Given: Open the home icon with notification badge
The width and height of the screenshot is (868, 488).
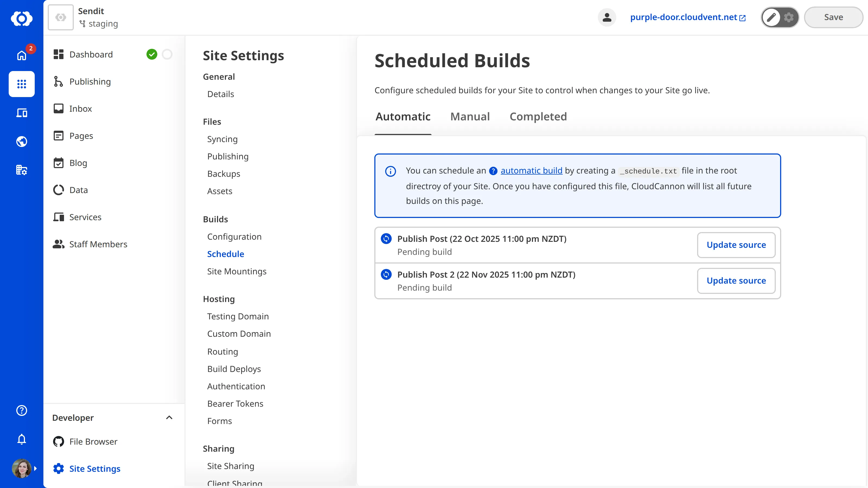Looking at the screenshot, I should tap(22, 55).
